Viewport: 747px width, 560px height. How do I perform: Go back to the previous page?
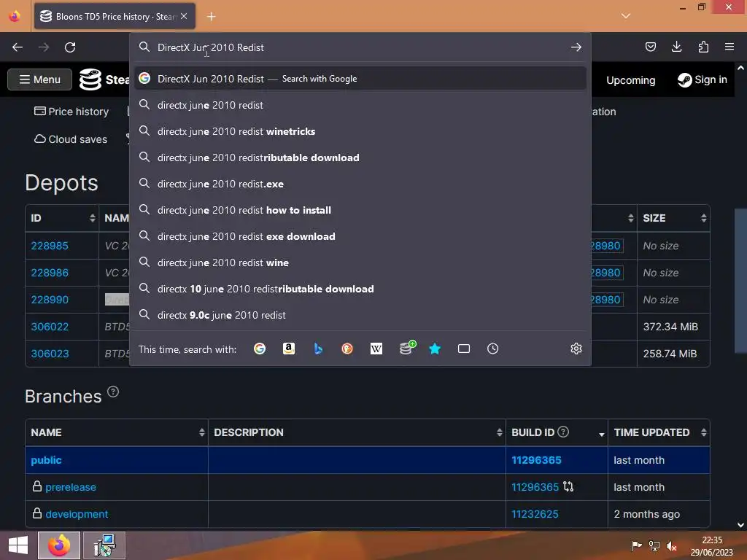(x=18, y=47)
